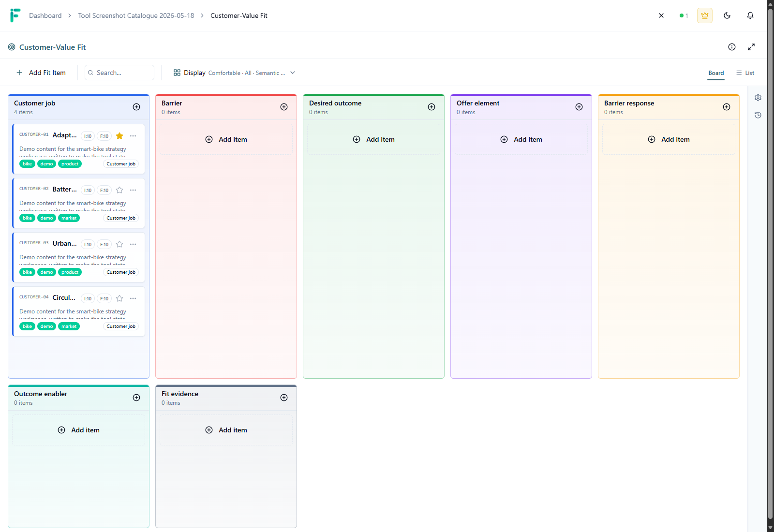Click I:10 badge on CUSTOMER-02 card

(x=88, y=190)
